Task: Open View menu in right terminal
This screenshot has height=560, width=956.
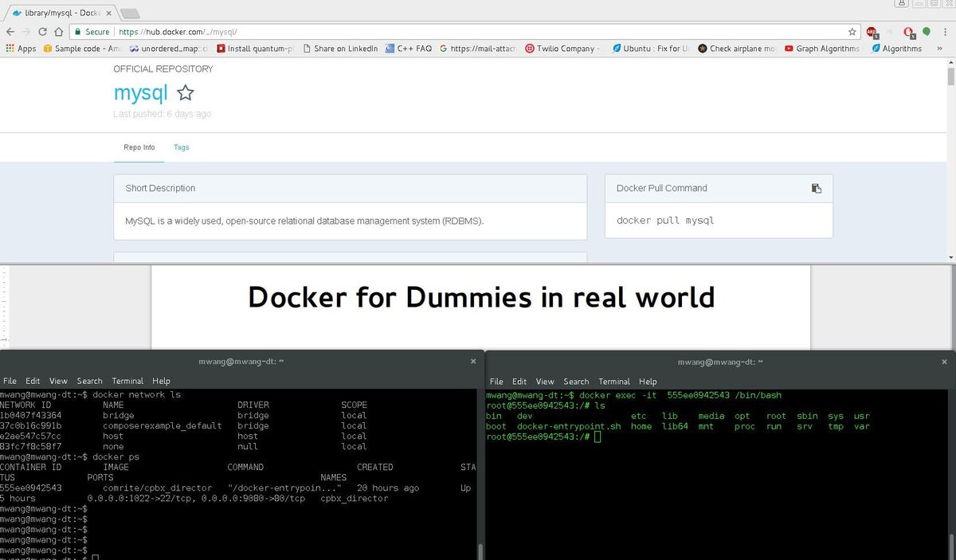Action: pos(545,382)
